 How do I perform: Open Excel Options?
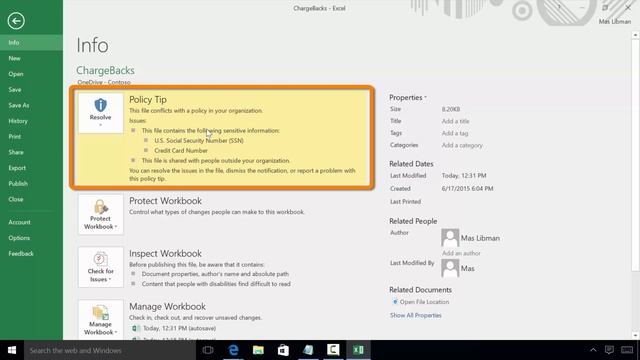(x=31, y=238)
